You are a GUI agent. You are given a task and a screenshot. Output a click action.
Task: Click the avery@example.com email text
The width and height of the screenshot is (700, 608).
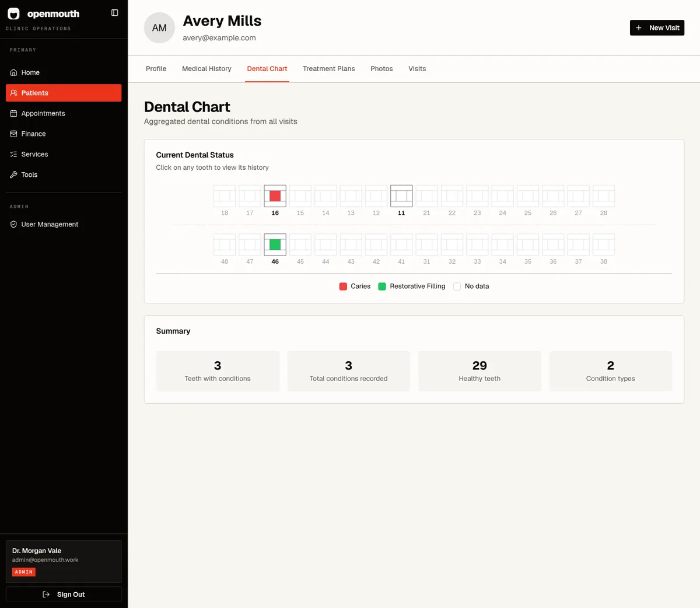click(219, 38)
